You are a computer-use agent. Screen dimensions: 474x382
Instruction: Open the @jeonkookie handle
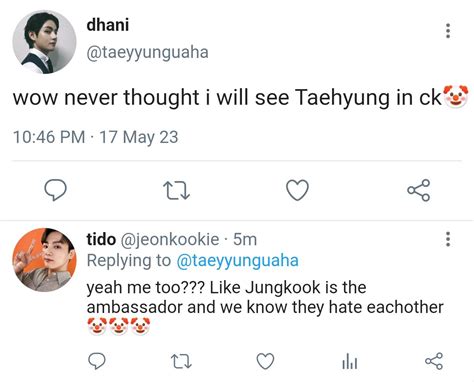pos(169,239)
